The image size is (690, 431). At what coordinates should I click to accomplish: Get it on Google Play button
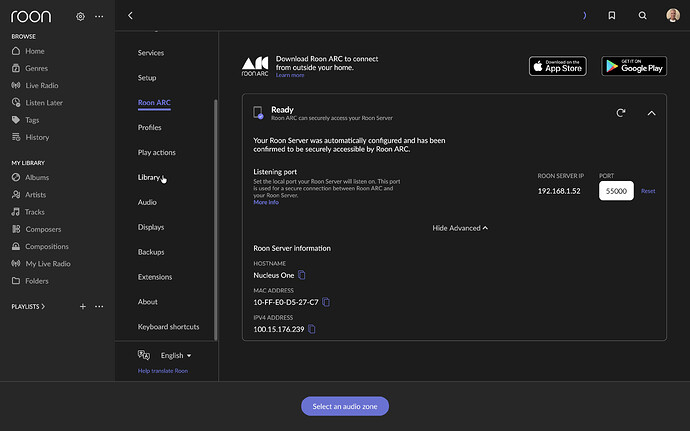634,66
